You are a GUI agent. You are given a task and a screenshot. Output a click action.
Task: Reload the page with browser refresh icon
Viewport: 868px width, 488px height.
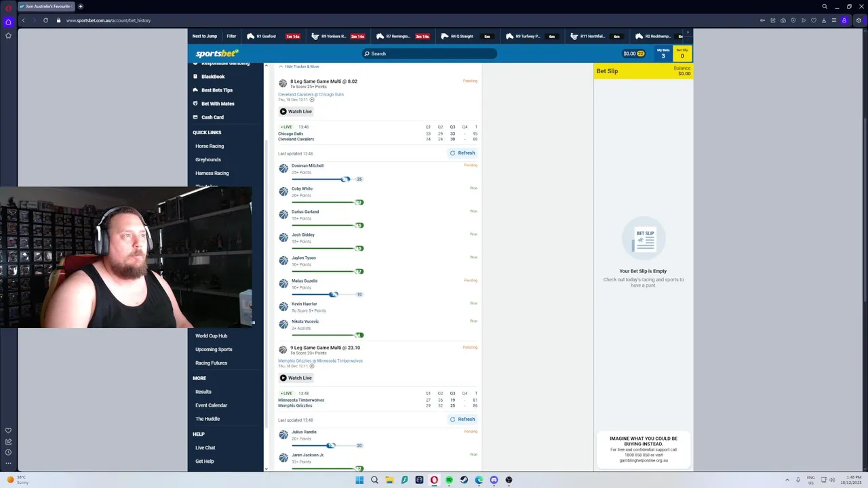pyautogui.click(x=45, y=20)
